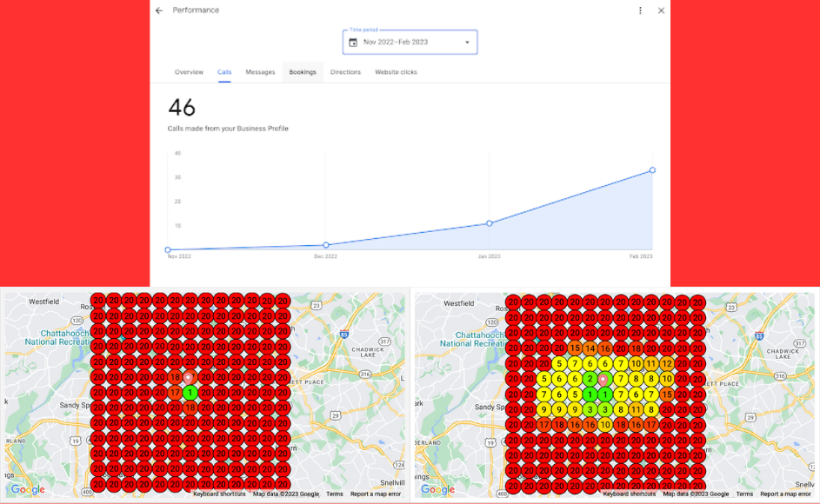Switch to the Overview tab

(189, 72)
